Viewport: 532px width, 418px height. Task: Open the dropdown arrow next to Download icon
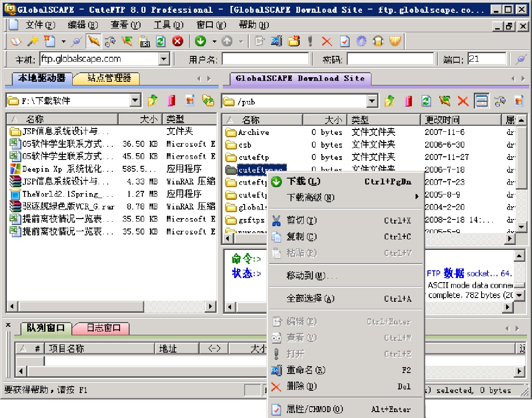[215, 42]
